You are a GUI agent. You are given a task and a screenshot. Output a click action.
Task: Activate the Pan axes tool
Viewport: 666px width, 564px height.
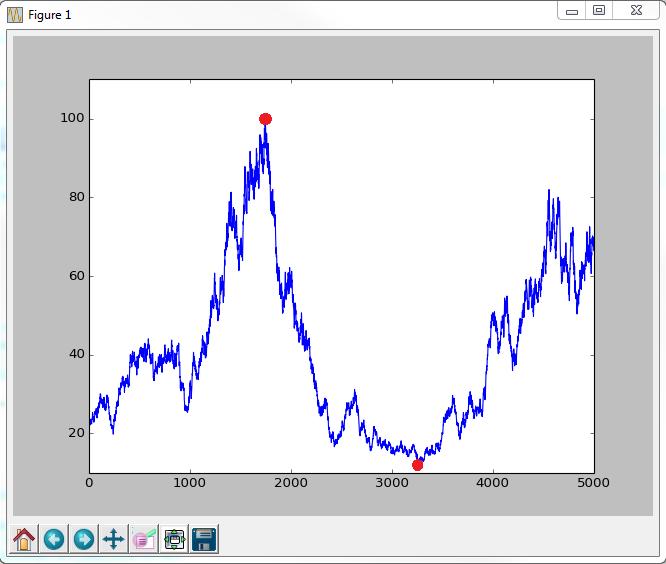coord(114,540)
